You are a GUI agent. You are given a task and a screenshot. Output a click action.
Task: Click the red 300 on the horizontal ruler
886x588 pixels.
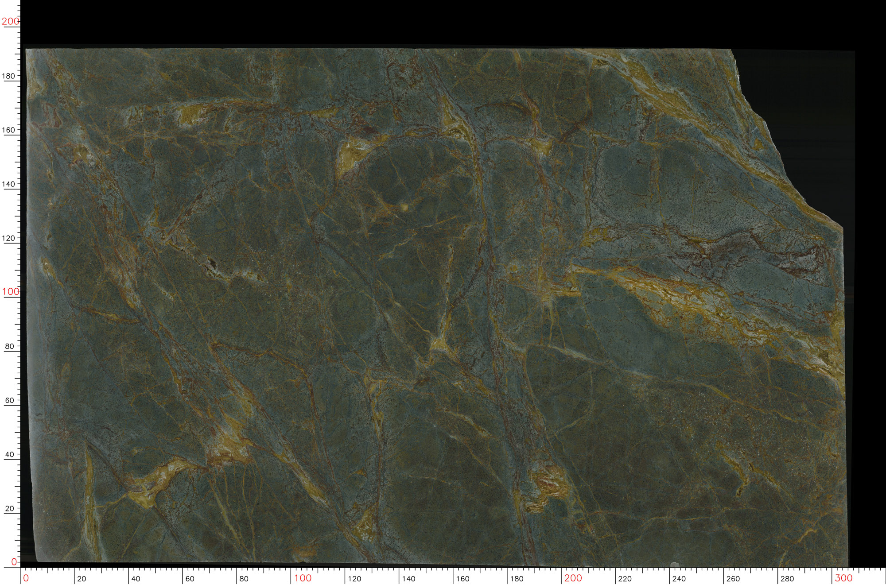[x=843, y=578]
